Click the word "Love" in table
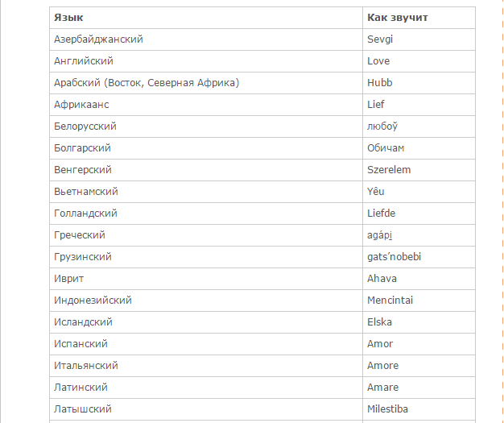 378,60
